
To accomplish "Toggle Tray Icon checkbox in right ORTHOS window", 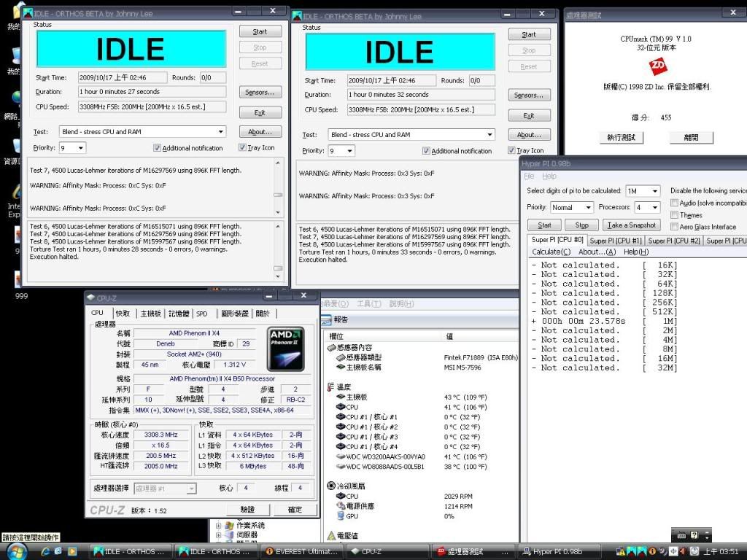I will (512, 151).
